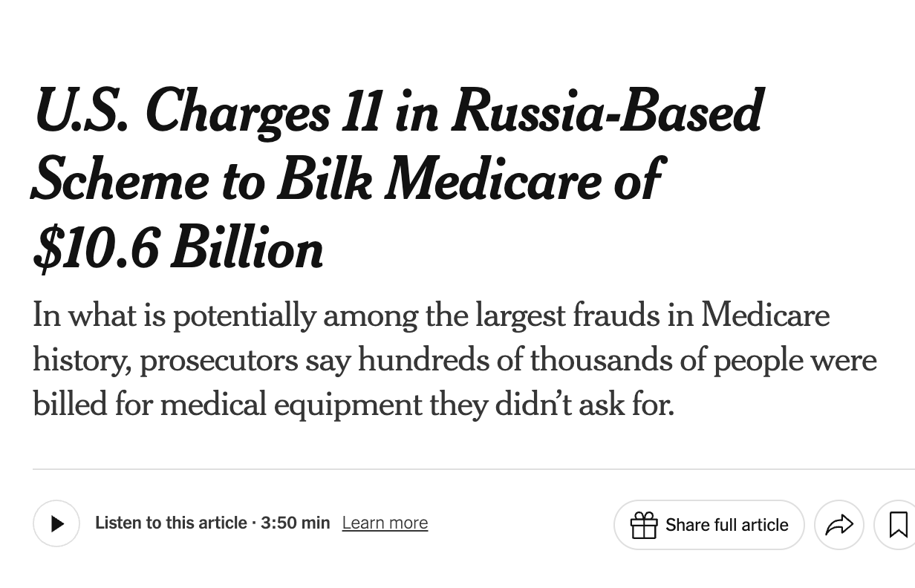
Task: Click "Medicare history" phrase in the summary
Action: pyautogui.click(x=765, y=316)
